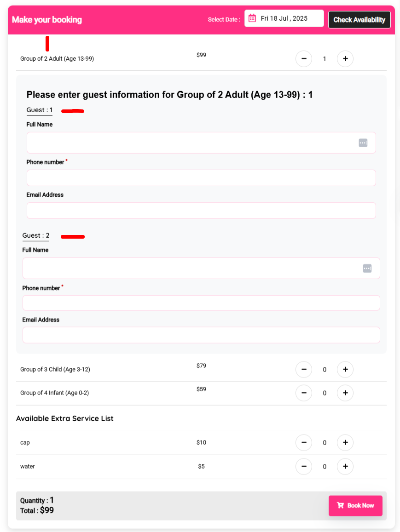Viewport: 400px width, 532px height.
Task: Click autofill icon in Guest 2 Full Name
Action: coord(367,269)
